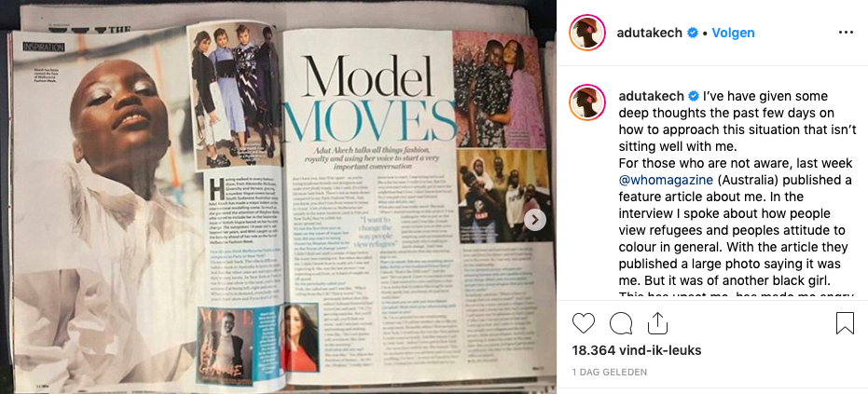The height and width of the screenshot is (394, 868).
Task: Go to next photo with carousel arrow
Action: pyautogui.click(x=535, y=220)
